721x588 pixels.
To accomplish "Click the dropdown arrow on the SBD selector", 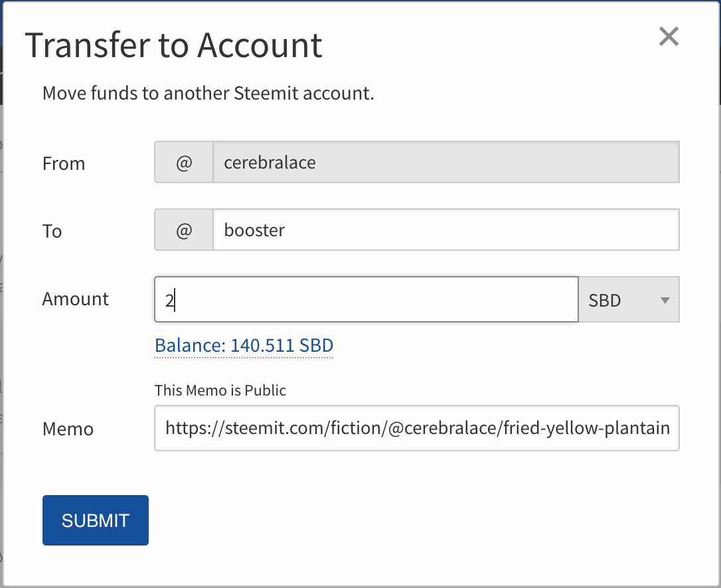I will (665, 299).
